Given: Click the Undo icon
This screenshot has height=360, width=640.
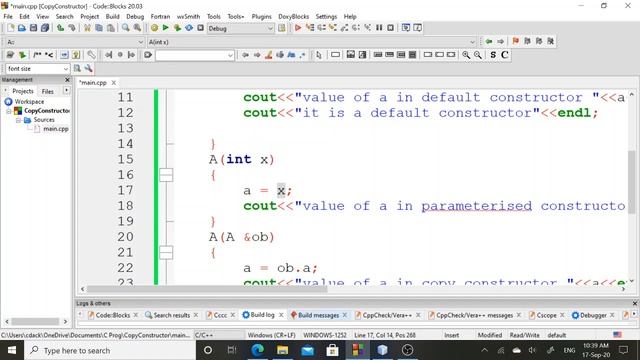Looking at the screenshot, I should point(60,28).
